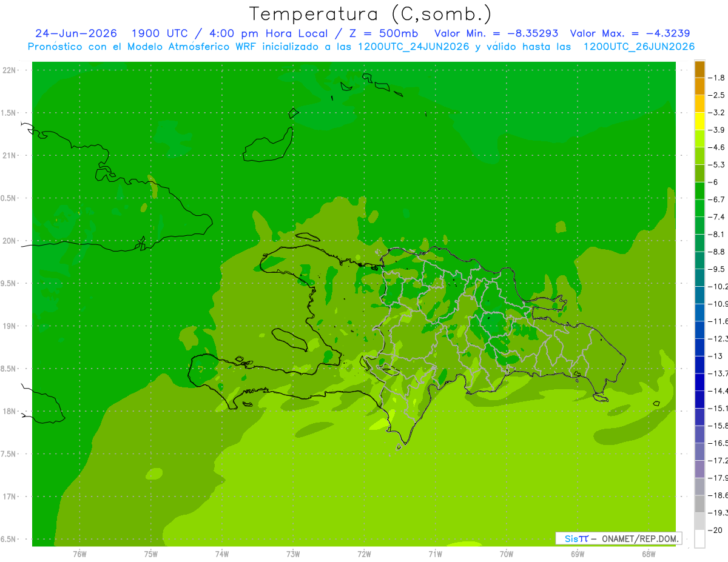Select the date text "24-Jun-2026"
The image size is (728, 562).
tap(76, 33)
